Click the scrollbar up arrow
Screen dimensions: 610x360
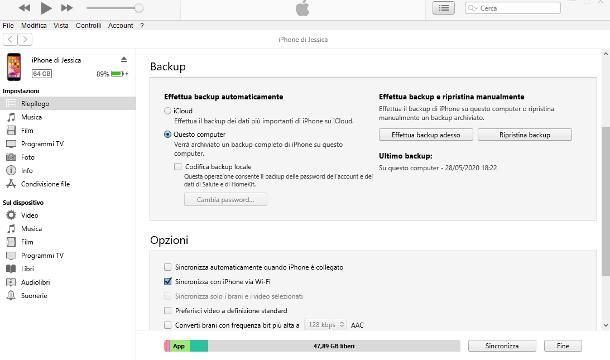[606, 54]
